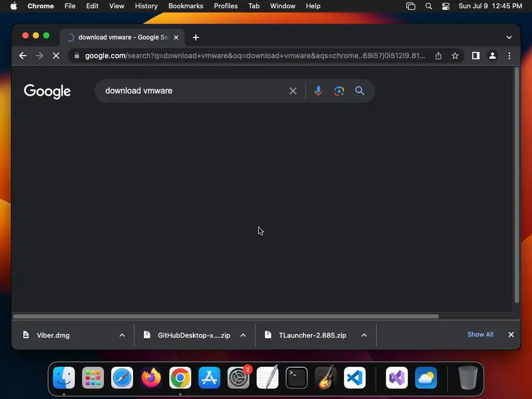Open the Profiles menu
This screenshot has height=399, width=532.
point(225,6)
